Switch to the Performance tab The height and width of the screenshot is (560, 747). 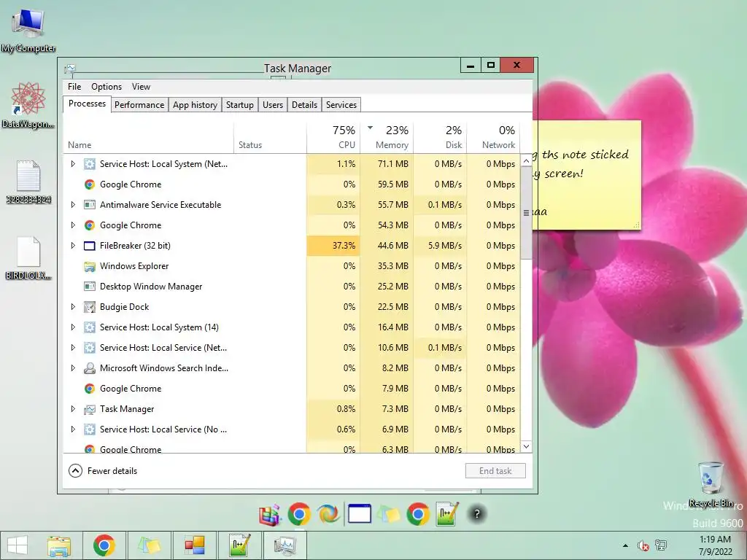click(x=139, y=105)
